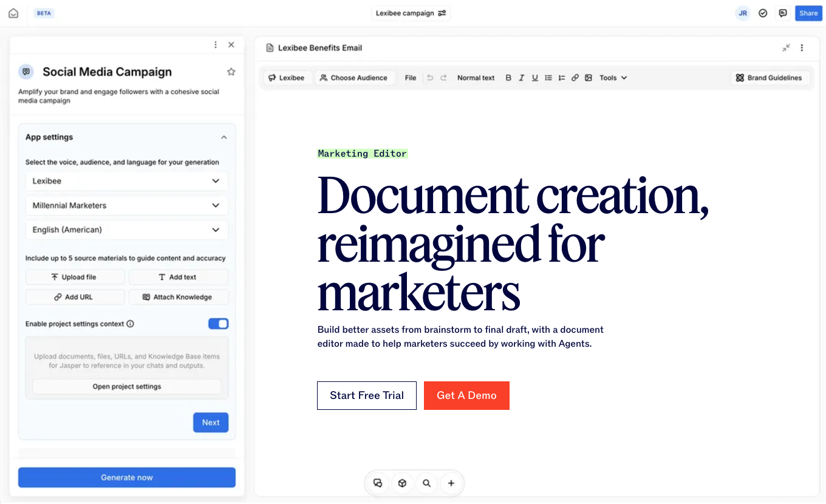Insert a link using the link icon

coord(575,78)
